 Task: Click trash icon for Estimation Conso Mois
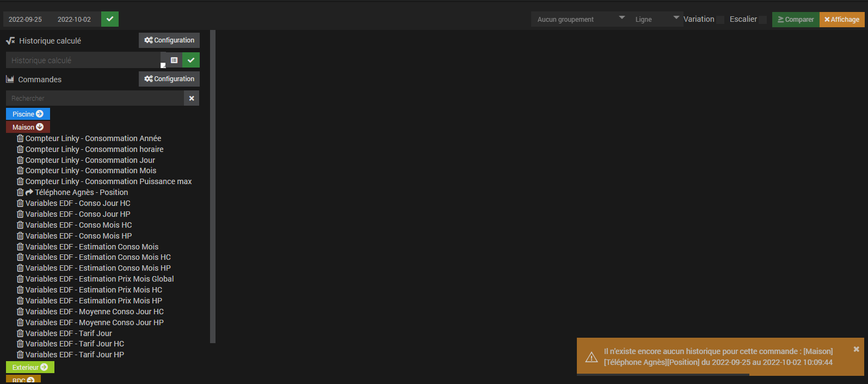click(x=20, y=247)
